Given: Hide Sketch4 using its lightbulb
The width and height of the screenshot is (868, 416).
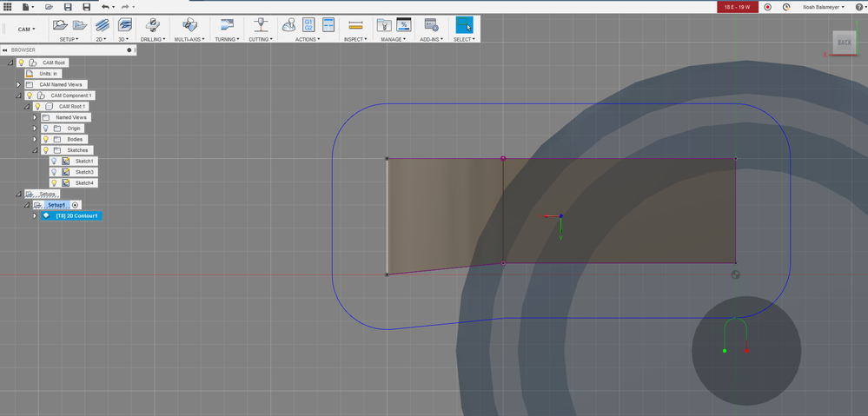Looking at the screenshot, I should coord(54,182).
